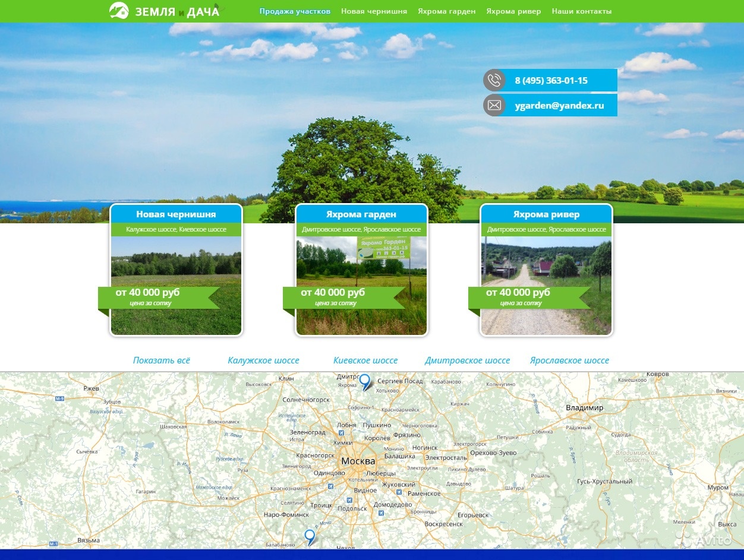Open the Яхрома ривер menu item

pos(513,11)
